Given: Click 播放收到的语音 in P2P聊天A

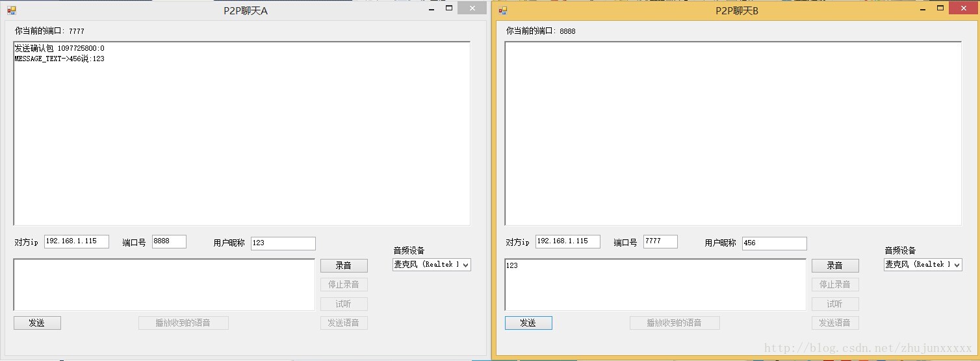Looking at the screenshot, I should [183, 323].
